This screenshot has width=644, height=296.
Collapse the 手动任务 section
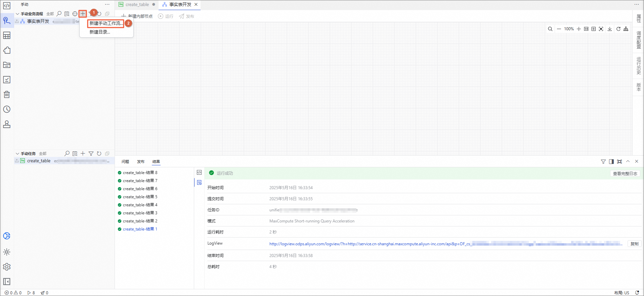click(x=17, y=154)
